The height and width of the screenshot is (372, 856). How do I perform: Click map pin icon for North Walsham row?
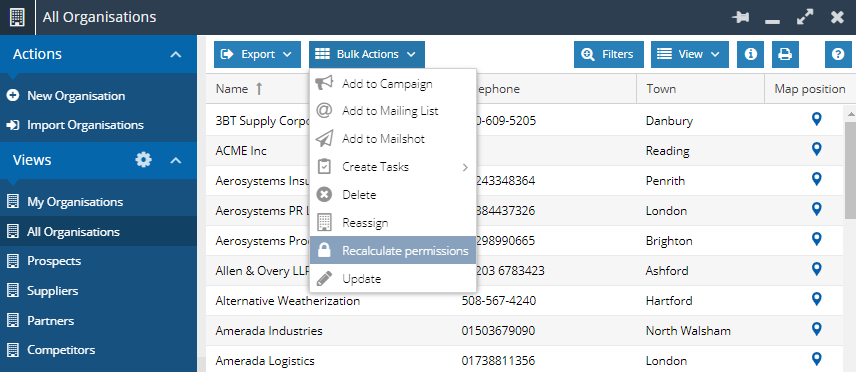click(817, 329)
